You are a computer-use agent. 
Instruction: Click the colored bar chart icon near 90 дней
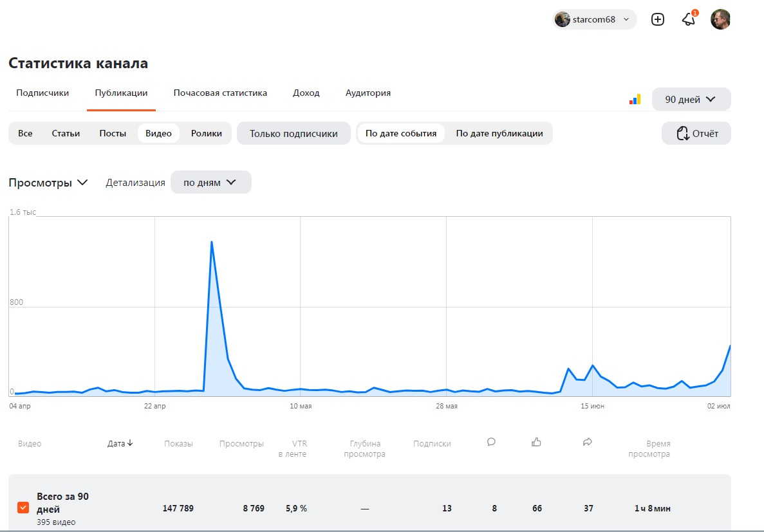pos(635,98)
